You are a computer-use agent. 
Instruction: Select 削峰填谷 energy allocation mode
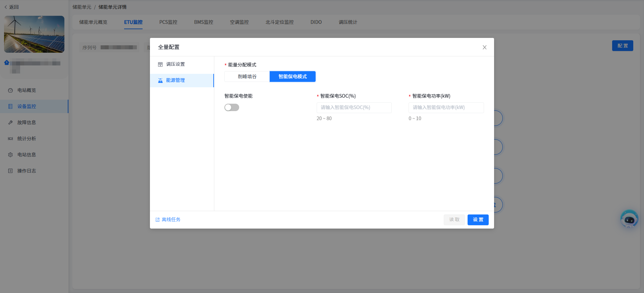(x=247, y=77)
